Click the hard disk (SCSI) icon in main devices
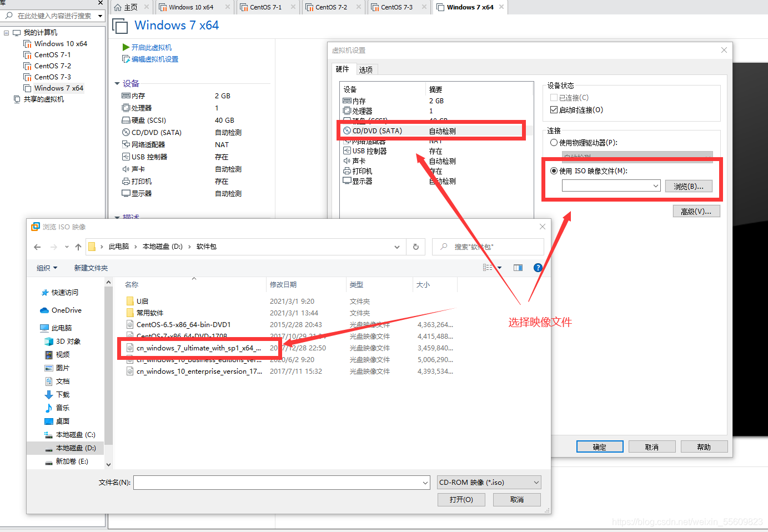The height and width of the screenshot is (532, 768). point(126,120)
